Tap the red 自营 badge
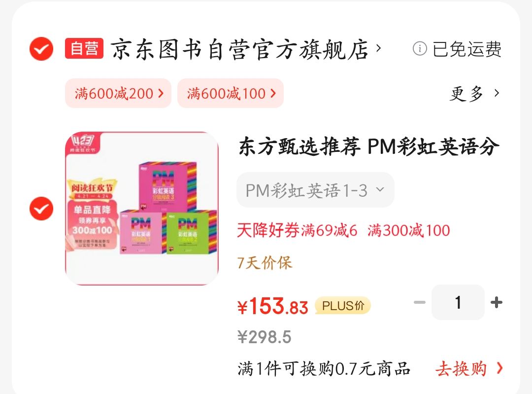The height and width of the screenshot is (394, 532). [x=84, y=48]
